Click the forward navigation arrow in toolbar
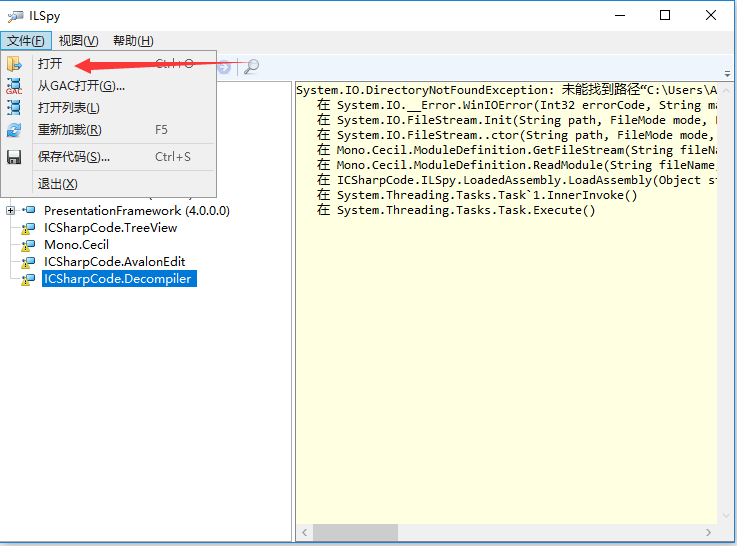The width and height of the screenshot is (737, 546). 224,66
